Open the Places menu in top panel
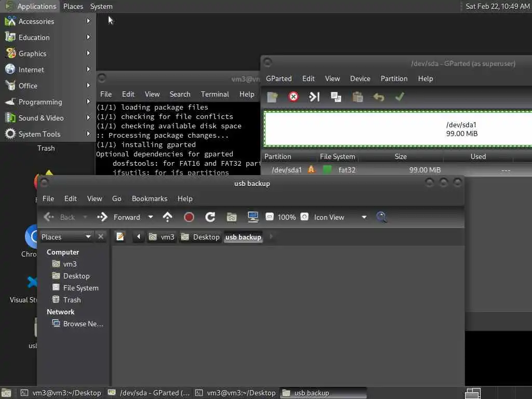 click(73, 6)
